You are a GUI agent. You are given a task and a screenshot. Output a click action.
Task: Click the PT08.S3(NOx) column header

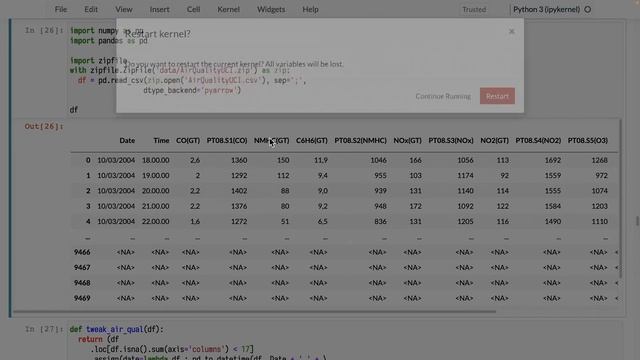point(451,140)
